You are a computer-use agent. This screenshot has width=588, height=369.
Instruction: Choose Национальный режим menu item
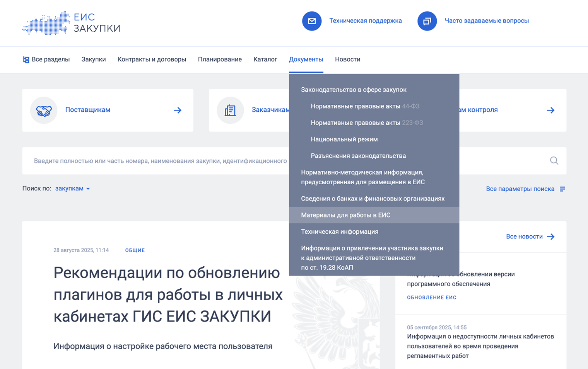coord(344,139)
